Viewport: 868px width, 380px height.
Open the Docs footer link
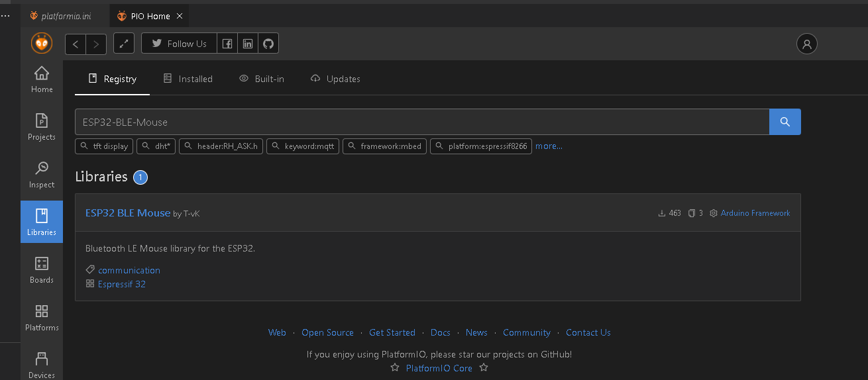pos(441,332)
